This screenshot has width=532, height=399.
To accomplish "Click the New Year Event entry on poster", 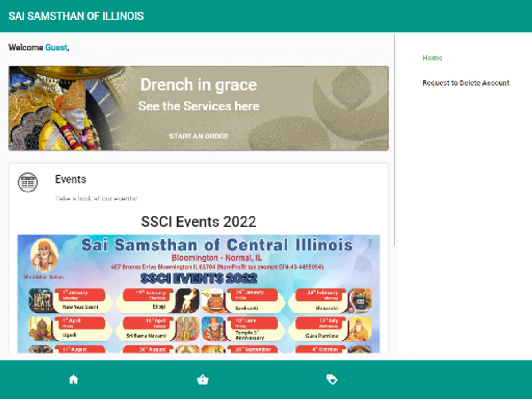I will click(x=71, y=300).
